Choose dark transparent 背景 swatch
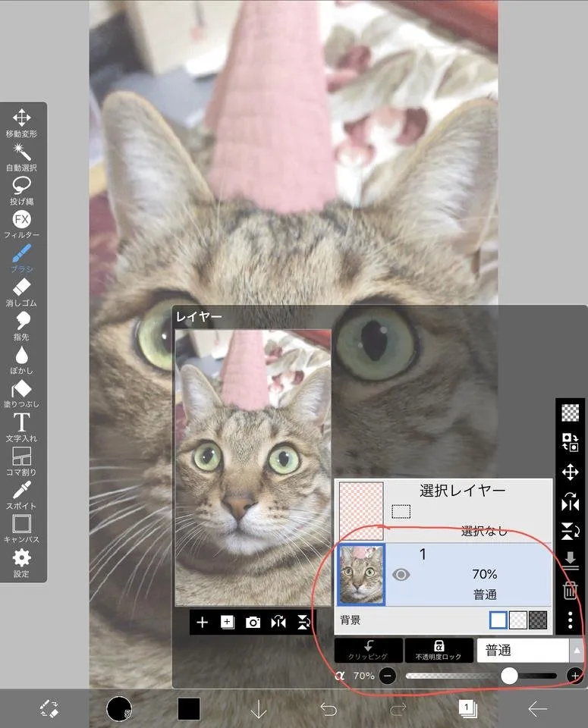 coord(538,620)
